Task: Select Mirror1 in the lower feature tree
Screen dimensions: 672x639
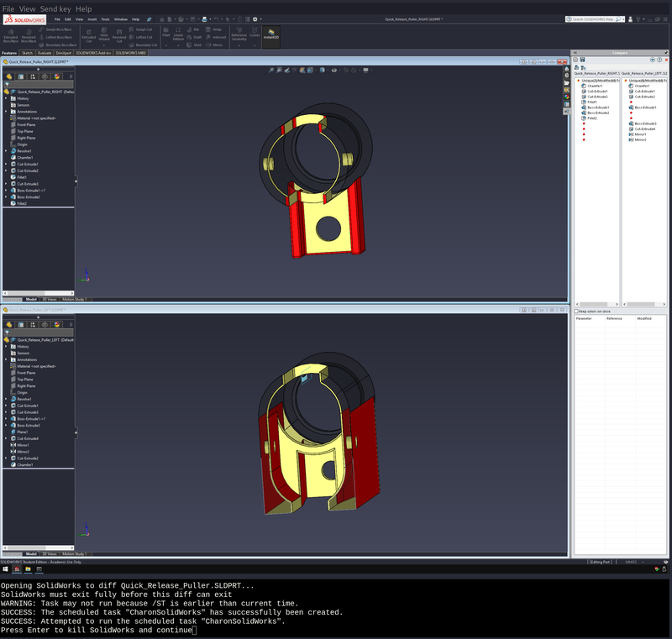Action: point(23,445)
